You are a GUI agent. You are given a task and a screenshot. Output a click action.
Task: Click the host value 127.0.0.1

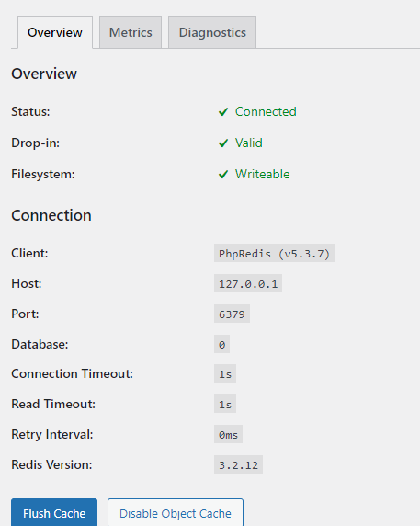pyautogui.click(x=248, y=284)
